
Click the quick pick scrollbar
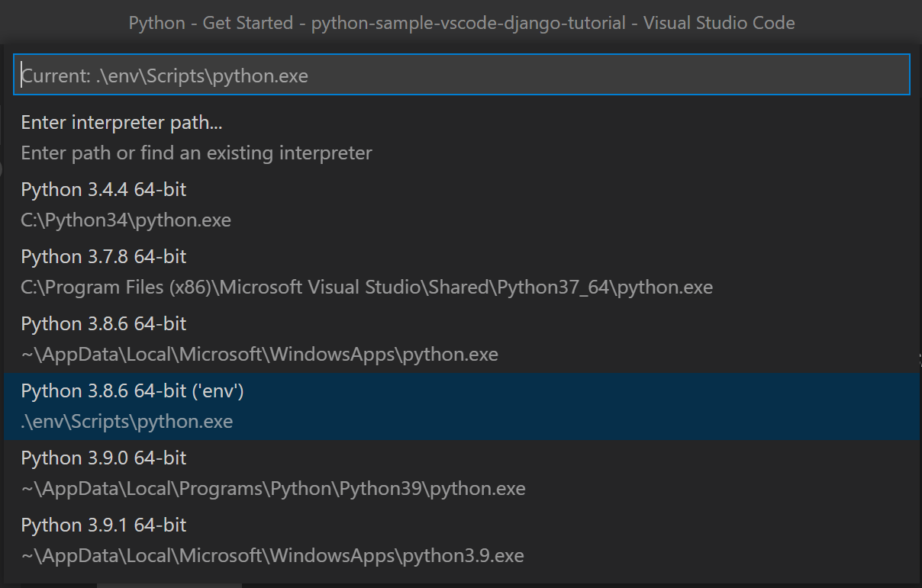coord(920,358)
